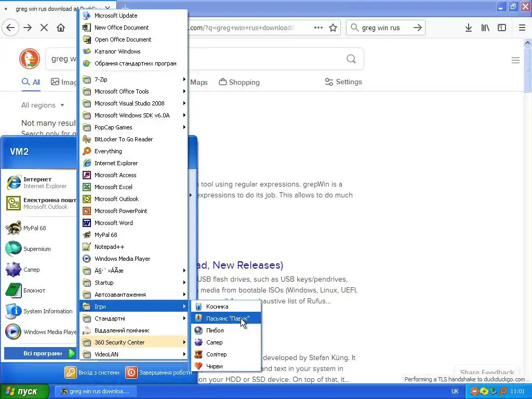Open Каталог Windows menu entry
The image size is (532, 399).
[134, 51]
